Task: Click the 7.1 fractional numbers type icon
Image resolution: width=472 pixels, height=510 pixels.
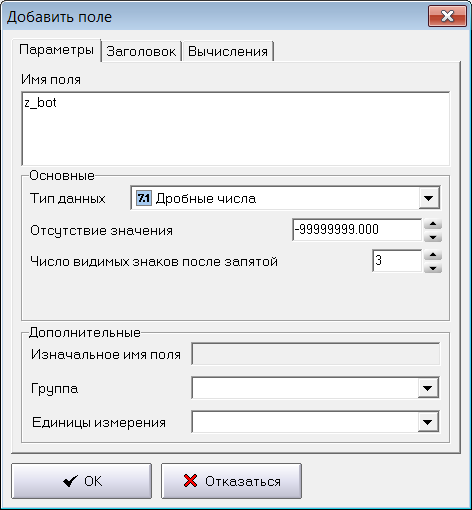Action: coord(144,198)
